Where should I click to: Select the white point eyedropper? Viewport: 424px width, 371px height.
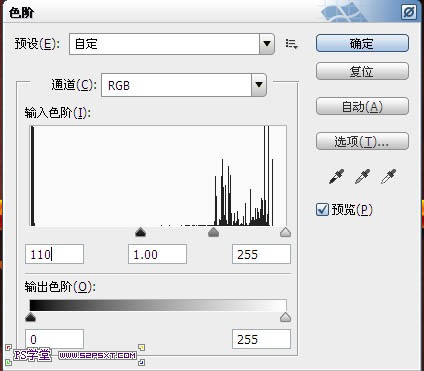click(x=389, y=176)
